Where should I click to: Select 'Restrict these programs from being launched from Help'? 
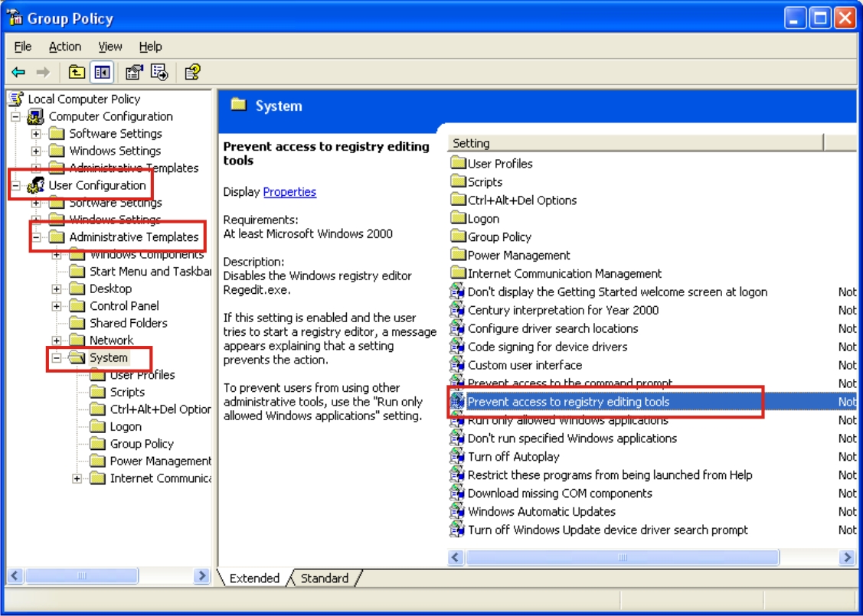click(x=610, y=475)
